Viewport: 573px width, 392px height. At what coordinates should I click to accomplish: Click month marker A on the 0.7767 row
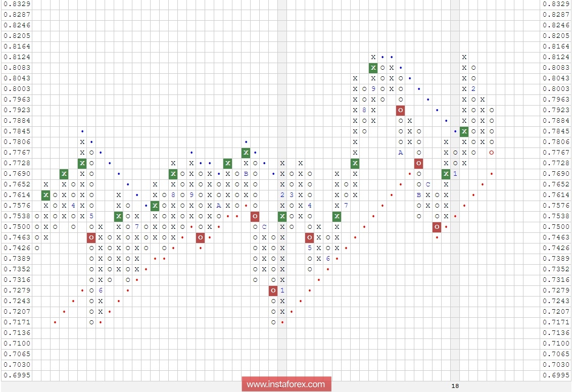(x=401, y=153)
